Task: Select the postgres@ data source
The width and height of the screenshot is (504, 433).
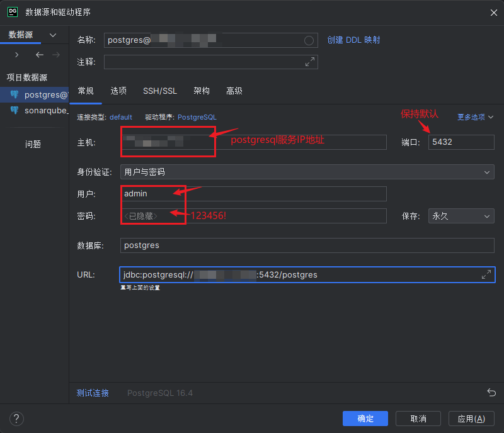Action: point(35,95)
